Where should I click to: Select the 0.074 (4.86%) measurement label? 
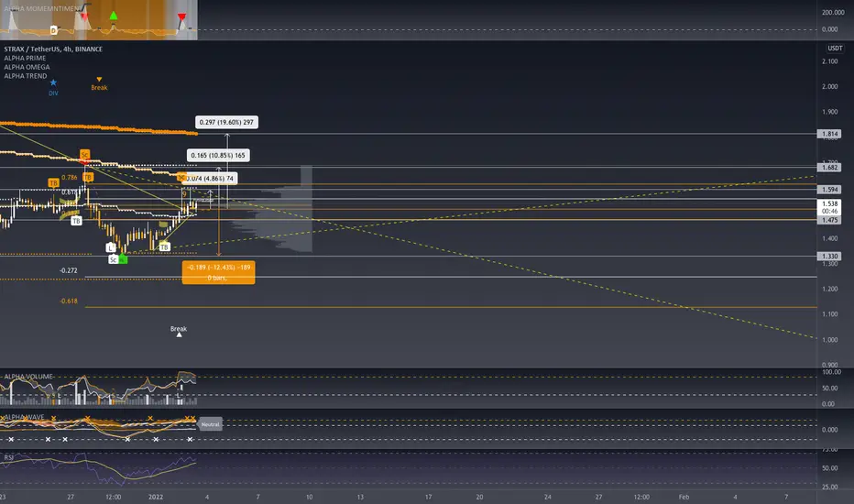tap(210, 178)
